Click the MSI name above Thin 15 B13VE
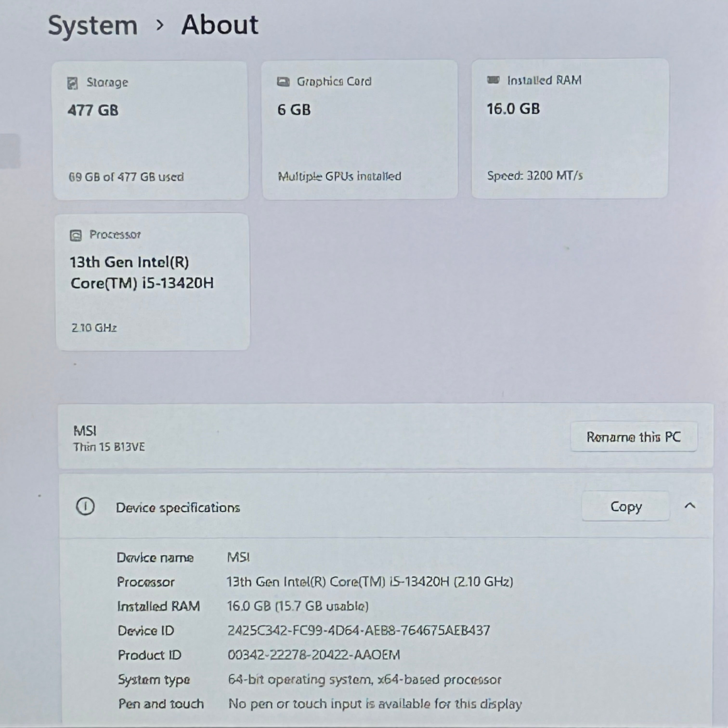This screenshot has width=728, height=728. click(x=85, y=430)
